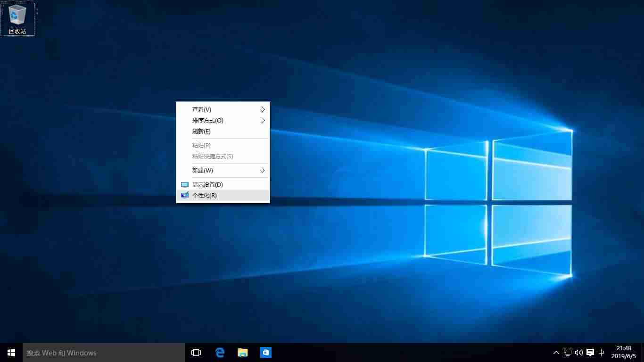Open the Action Center notifications icon
This screenshot has width=644, height=362.
point(590,353)
